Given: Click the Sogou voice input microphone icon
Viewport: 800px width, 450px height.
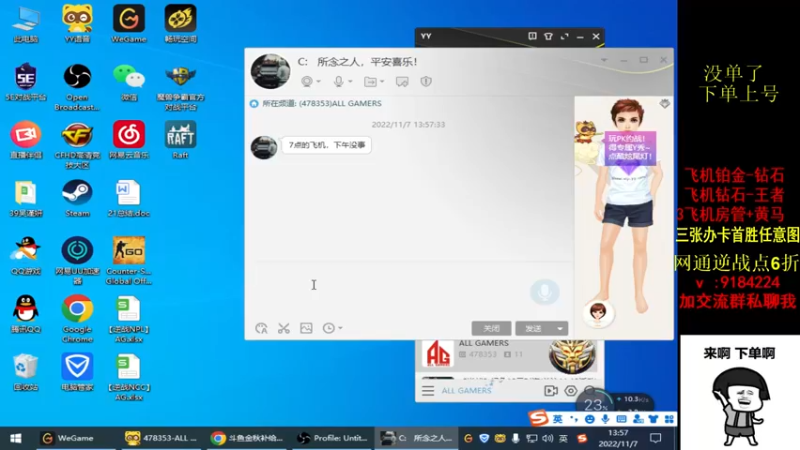Looking at the screenshot, I should click(606, 419).
